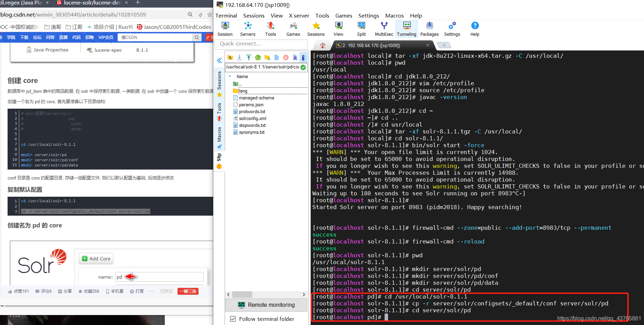
Task: Open the RuoYi bookmark in browser bar
Action: point(110,27)
